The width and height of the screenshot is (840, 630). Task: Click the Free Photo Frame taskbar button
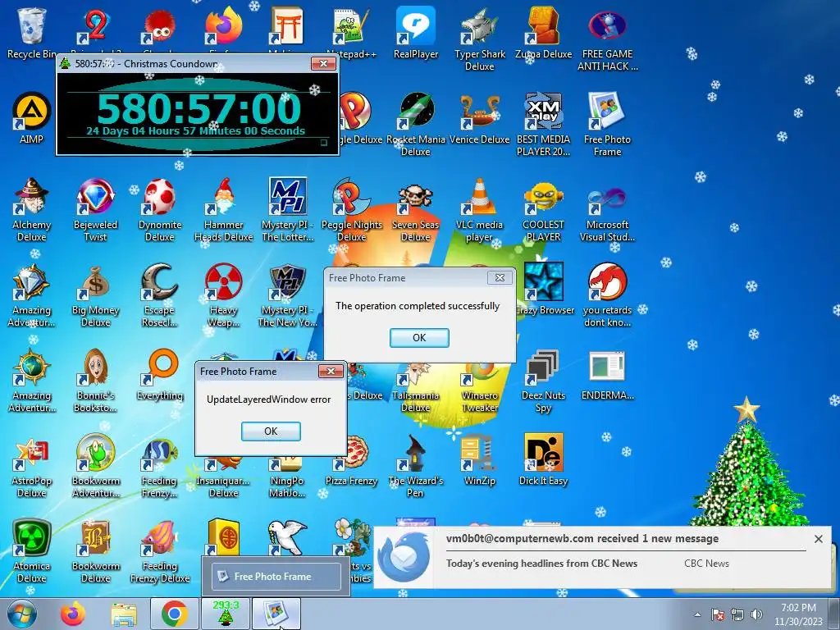pyautogui.click(x=276, y=614)
